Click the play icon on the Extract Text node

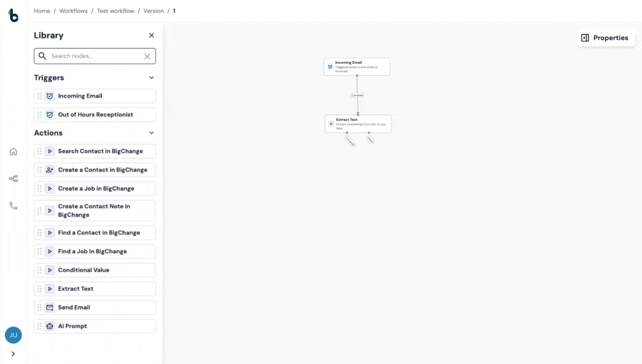pos(332,123)
